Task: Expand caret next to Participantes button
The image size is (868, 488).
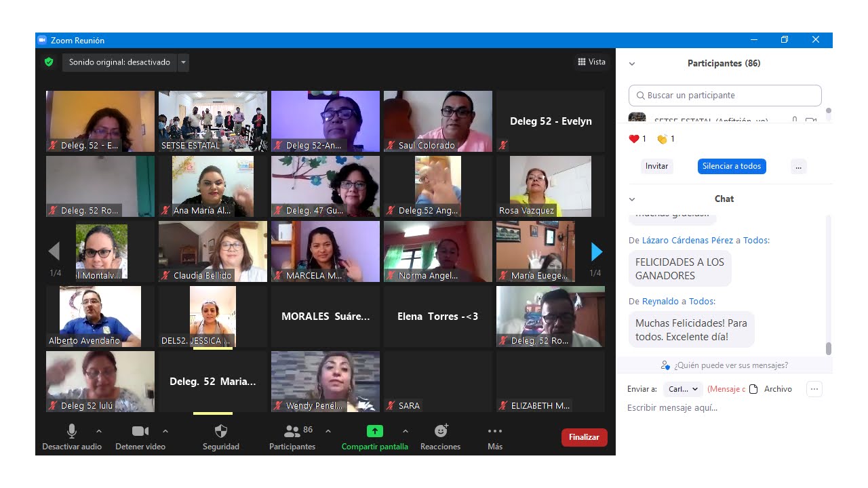Action: pyautogui.click(x=328, y=431)
